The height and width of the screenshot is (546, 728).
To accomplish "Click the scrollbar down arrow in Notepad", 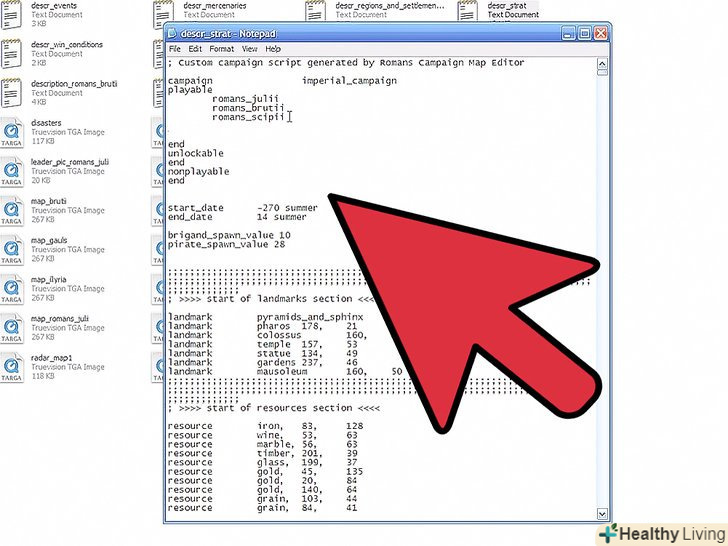I will coord(602,514).
